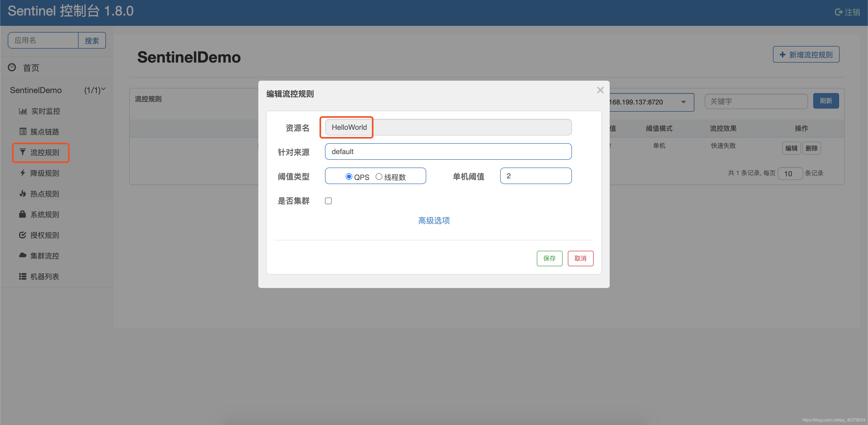Close the 编辑流控规则 dialog with the X
The height and width of the screenshot is (425, 868).
point(600,90)
